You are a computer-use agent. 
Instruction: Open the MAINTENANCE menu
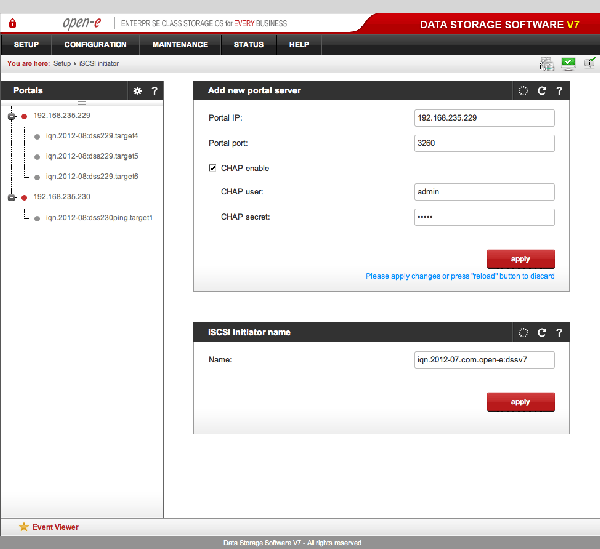(x=180, y=44)
